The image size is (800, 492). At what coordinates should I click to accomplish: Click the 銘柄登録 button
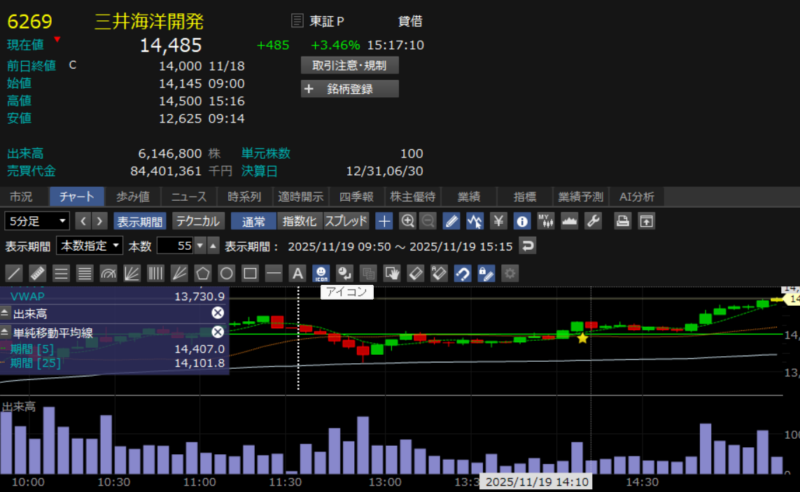[350, 89]
